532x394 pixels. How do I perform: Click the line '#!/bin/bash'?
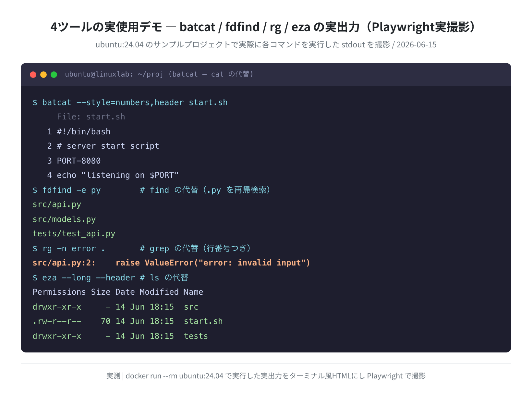[84, 132]
